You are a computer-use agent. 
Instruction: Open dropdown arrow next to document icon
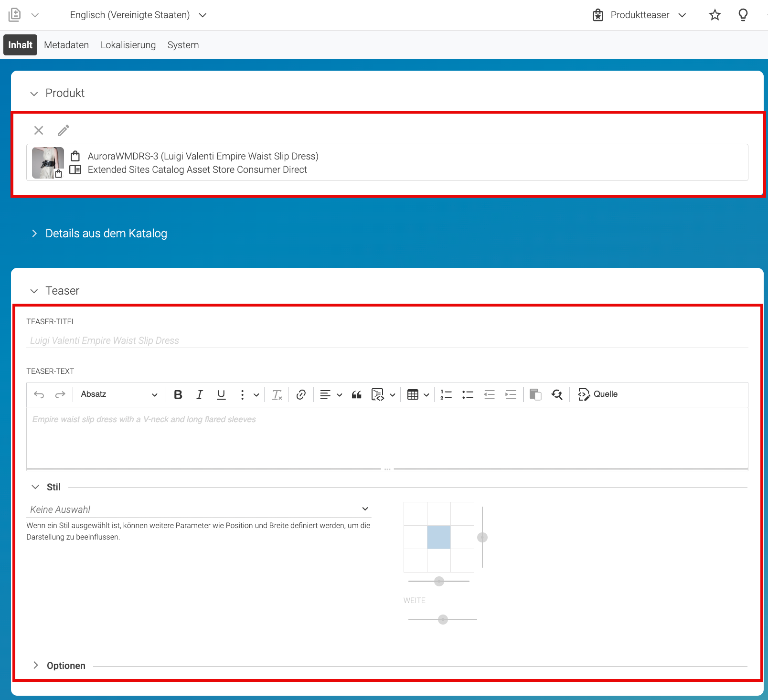(35, 15)
